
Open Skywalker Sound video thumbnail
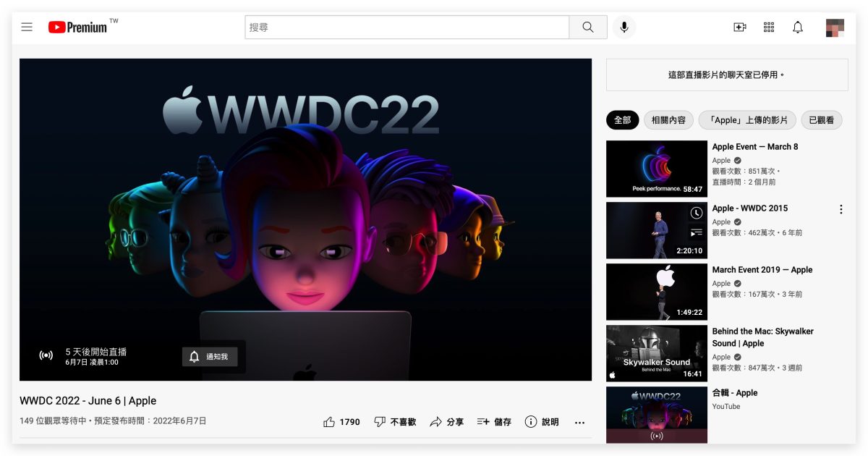point(656,353)
